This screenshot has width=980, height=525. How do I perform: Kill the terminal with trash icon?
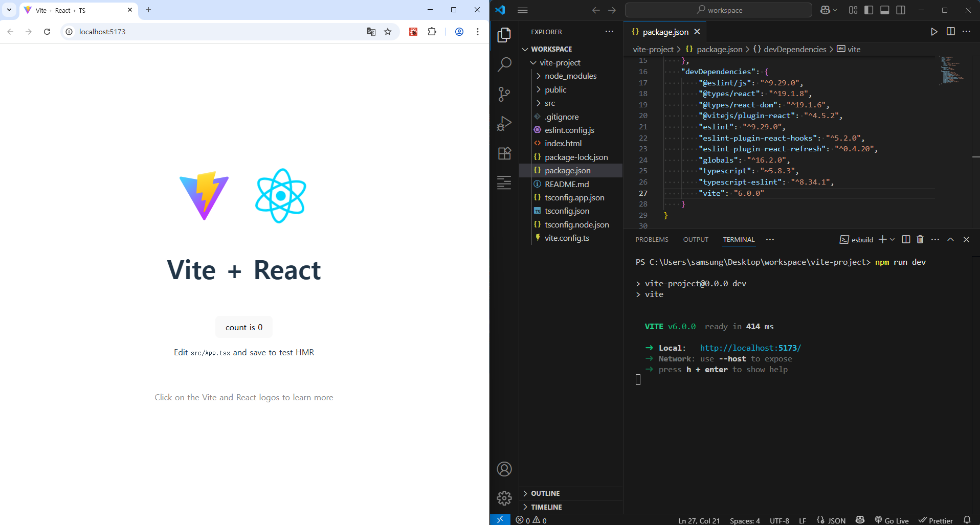(x=920, y=239)
